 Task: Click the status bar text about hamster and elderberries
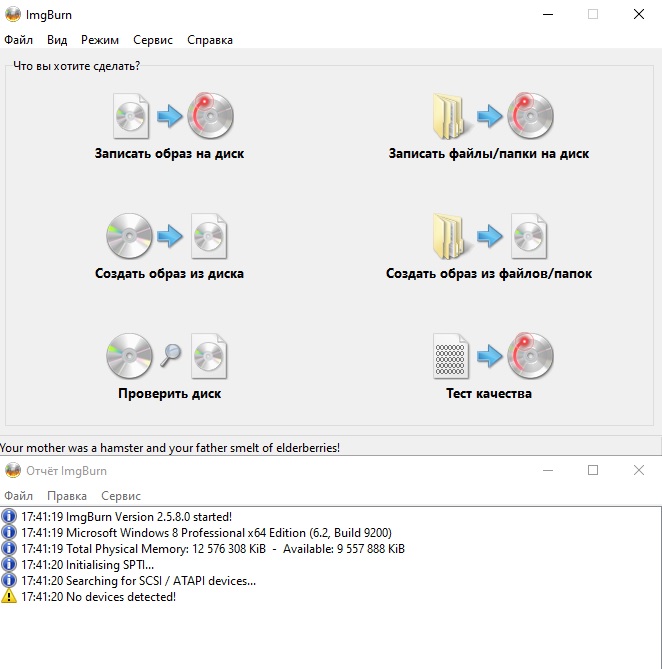coord(170,448)
